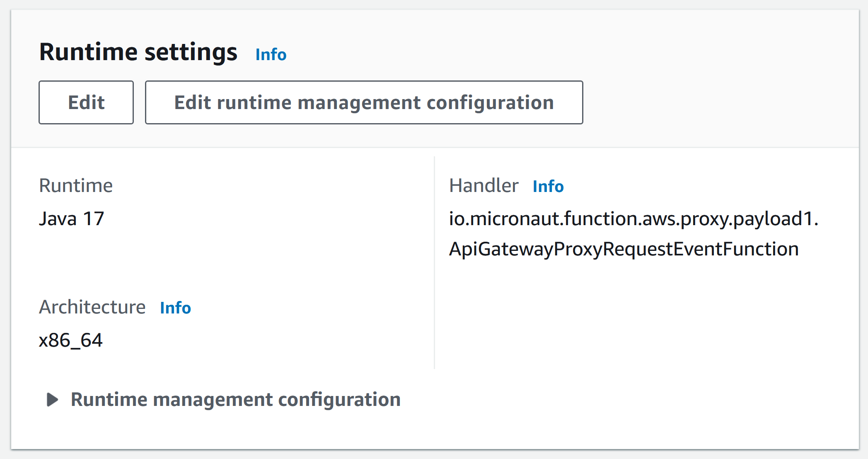This screenshot has height=459, width=868.
Task: Open Edit runtime management configuration
Action: (364, 102)
